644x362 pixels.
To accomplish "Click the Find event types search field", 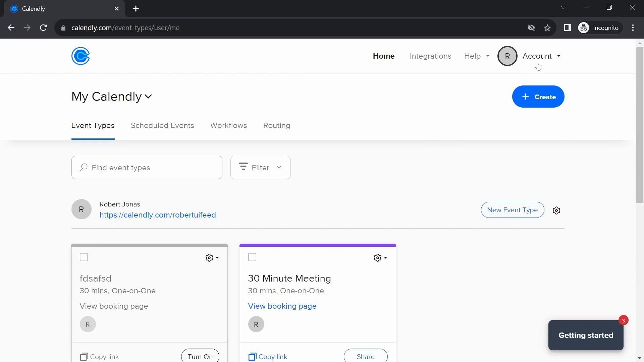I will click(147, 168).
